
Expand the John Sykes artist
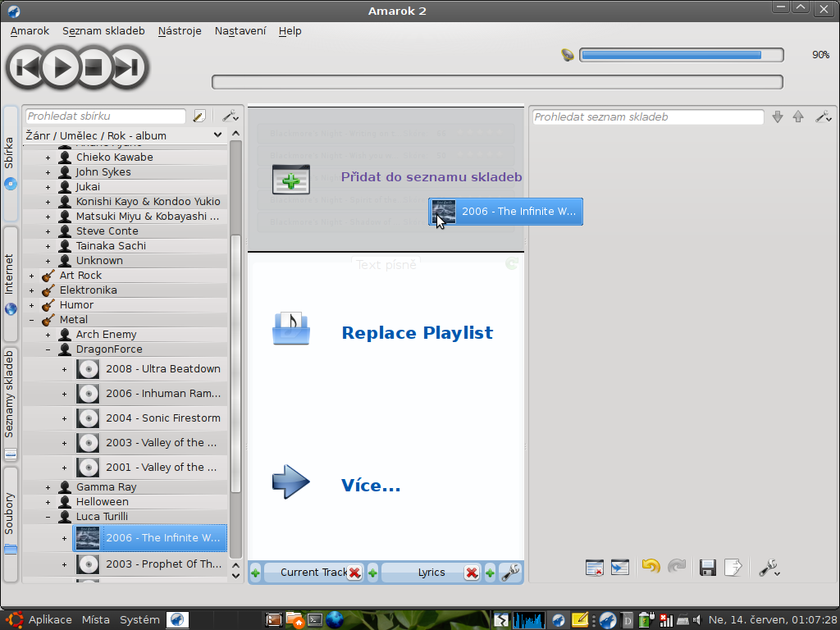pyautogui.click(x=48, y=172)
